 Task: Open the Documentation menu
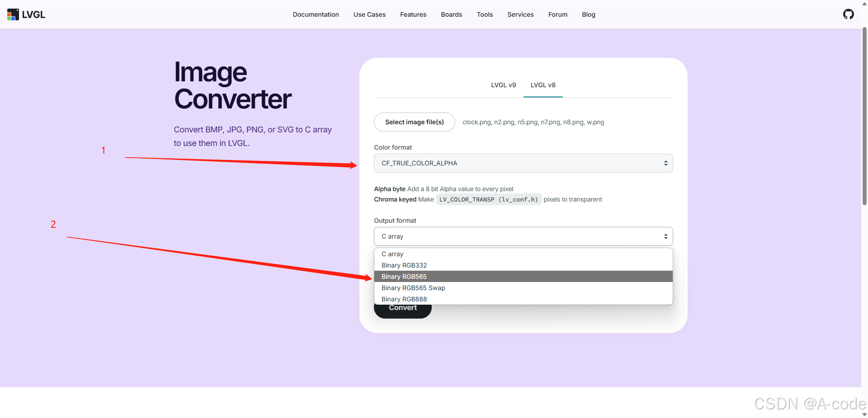point(316,14)
